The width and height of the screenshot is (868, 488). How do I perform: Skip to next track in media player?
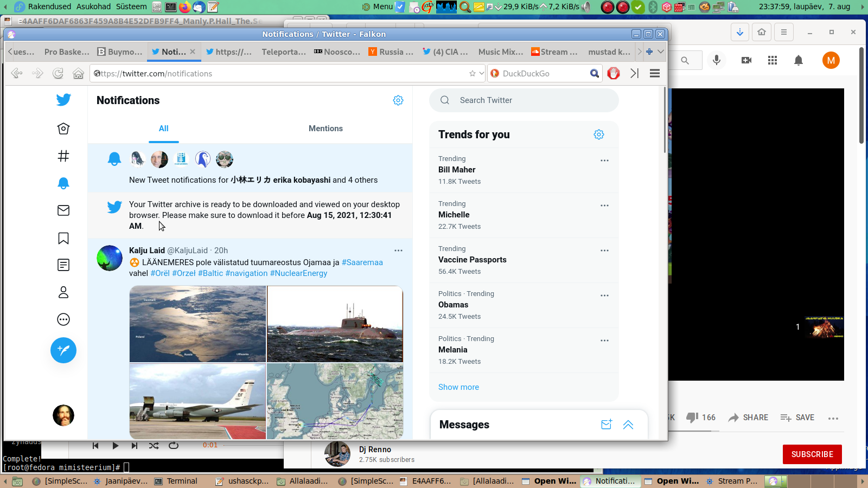coord(135,446)
